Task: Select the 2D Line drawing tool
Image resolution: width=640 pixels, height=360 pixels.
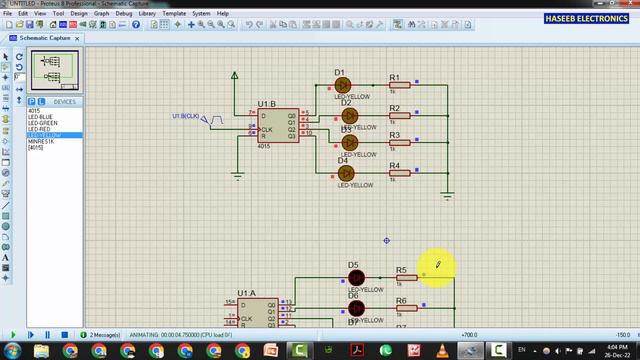Action: click(5, 205)
